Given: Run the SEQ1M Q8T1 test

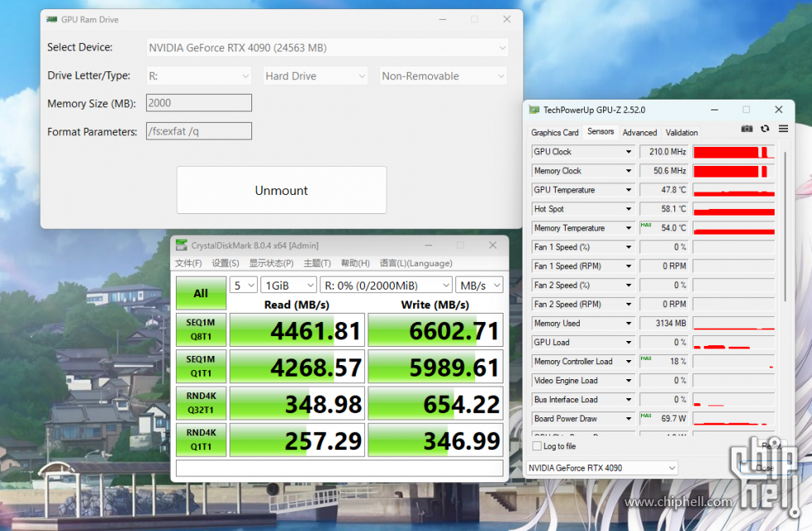Looking at the screenshot, I should coord(201,329).
